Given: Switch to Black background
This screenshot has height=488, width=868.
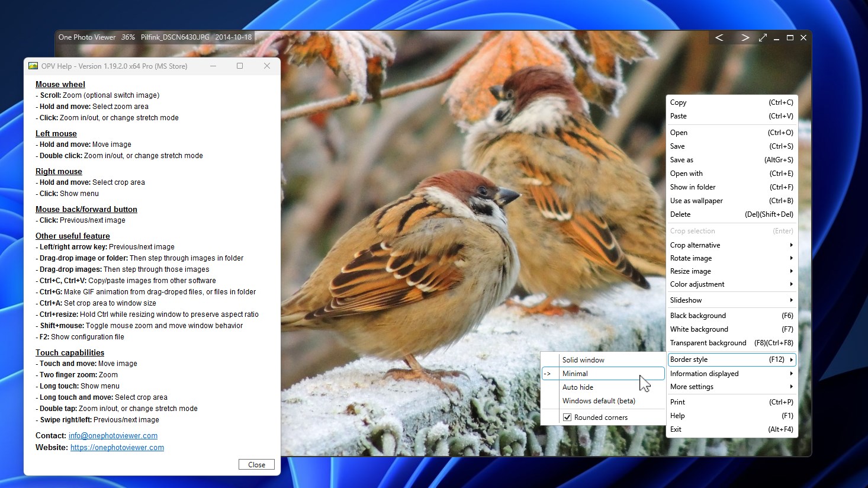Looking at the screenshot, I should 699,315.
